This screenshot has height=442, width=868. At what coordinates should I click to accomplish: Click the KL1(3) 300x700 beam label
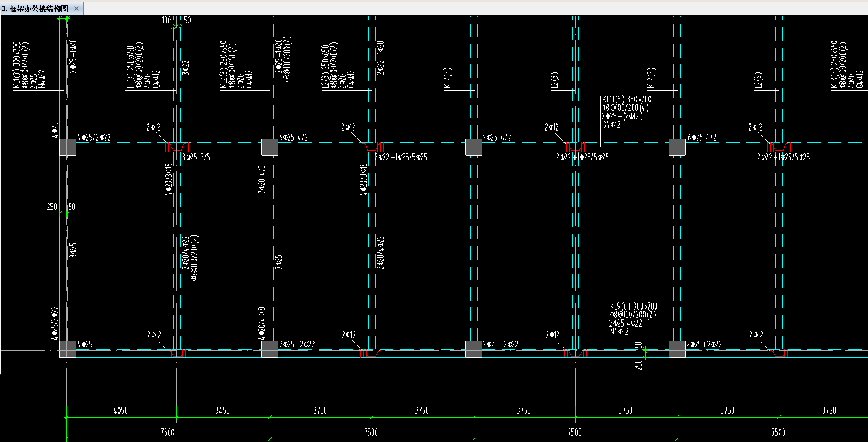coord(16,65)
